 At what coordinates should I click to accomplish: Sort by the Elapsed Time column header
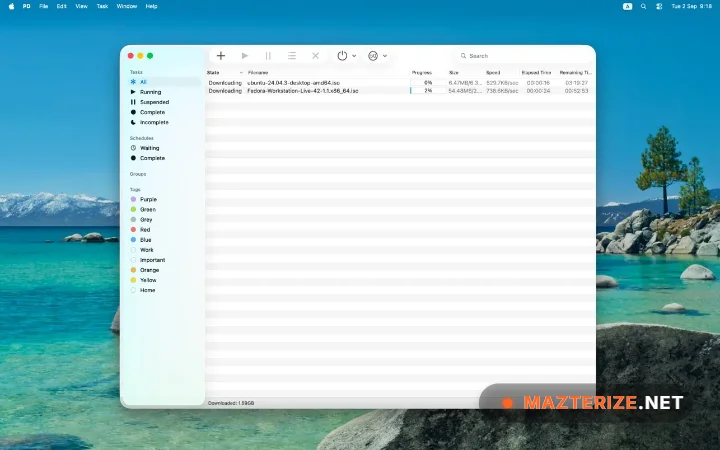(538, 73)
